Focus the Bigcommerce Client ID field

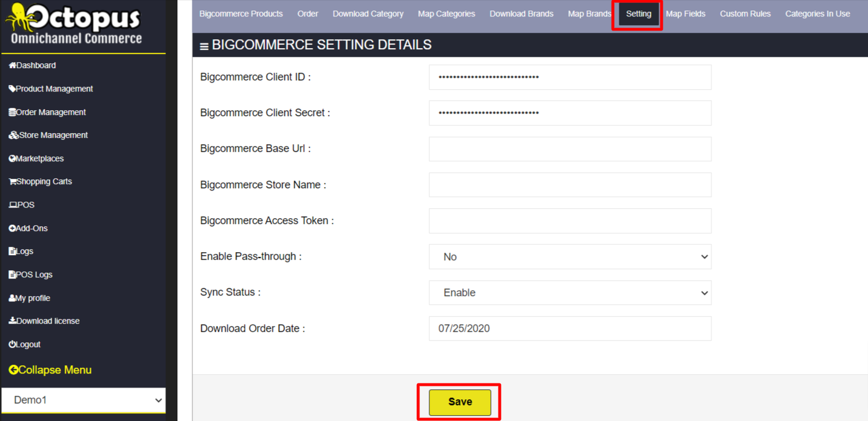coord(570,77)
